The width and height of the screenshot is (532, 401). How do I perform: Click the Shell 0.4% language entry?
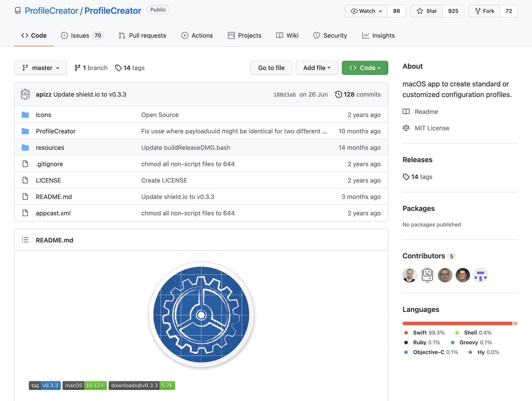pos(473,333)
